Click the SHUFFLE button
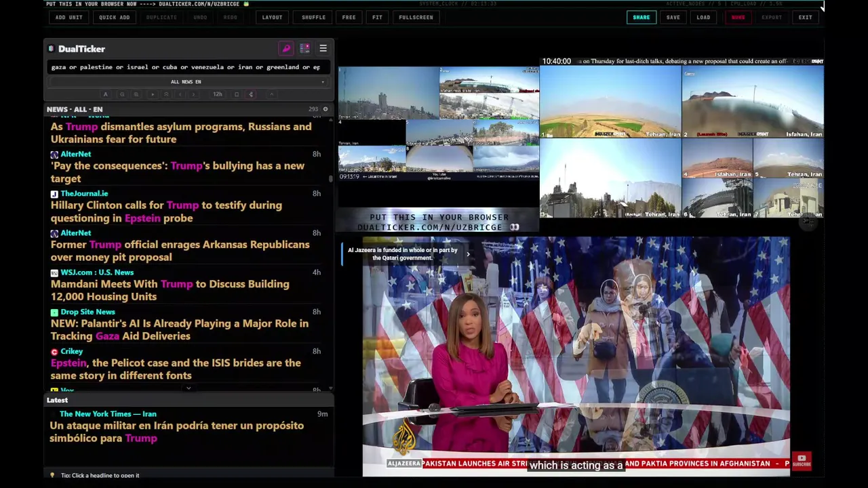 pos(313,17)
